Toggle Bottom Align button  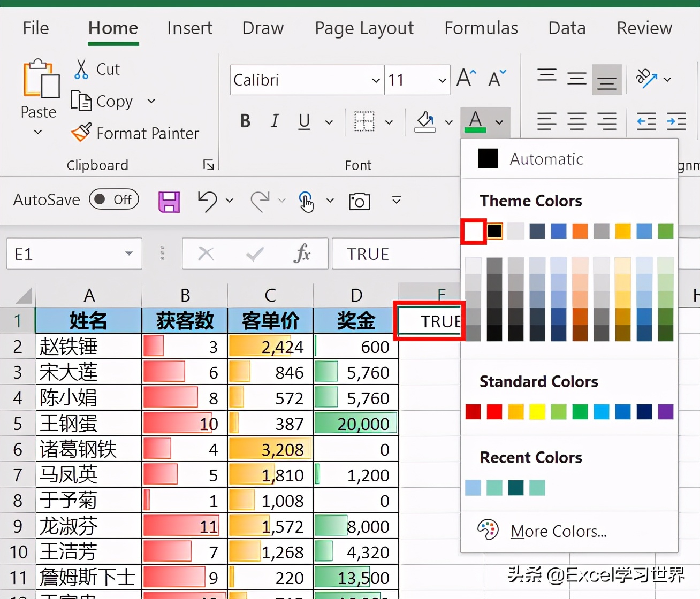[607, 79]
